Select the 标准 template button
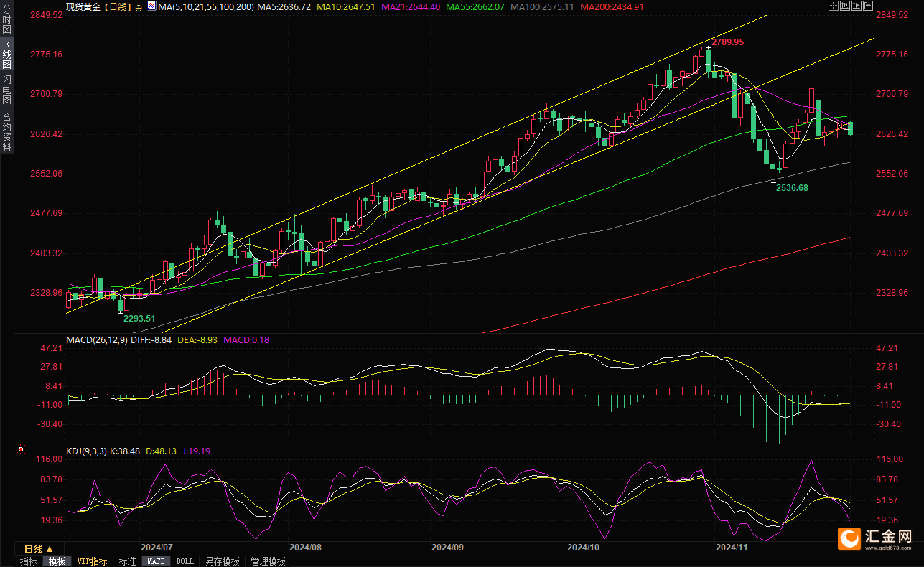This screenshot has height=567, width=924. pyautogui.click(x=127, y=561)
